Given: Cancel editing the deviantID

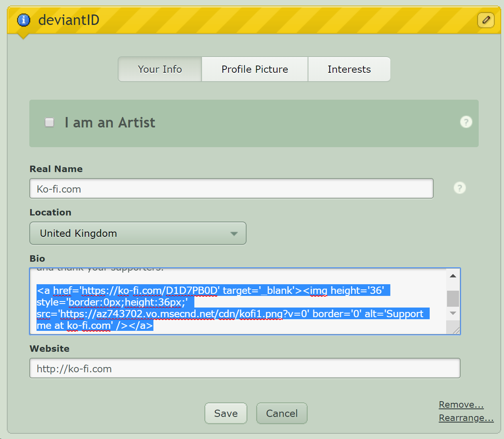Looking at the screenshot, I should click(x=282, y=413).
